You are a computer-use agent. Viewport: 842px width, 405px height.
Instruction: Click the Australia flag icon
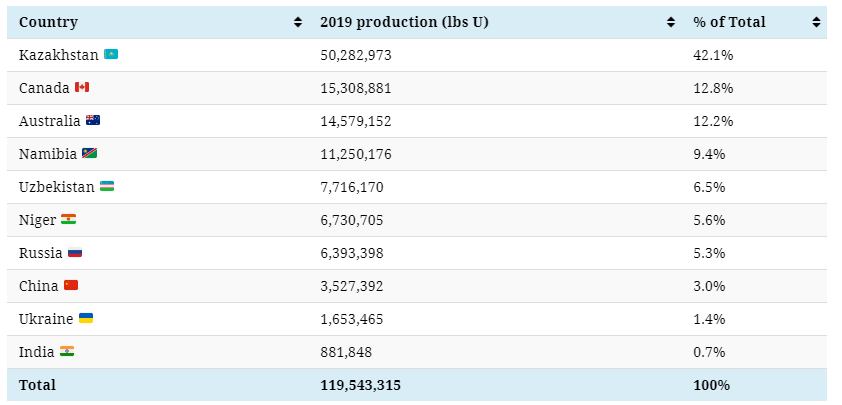[93, 121]
